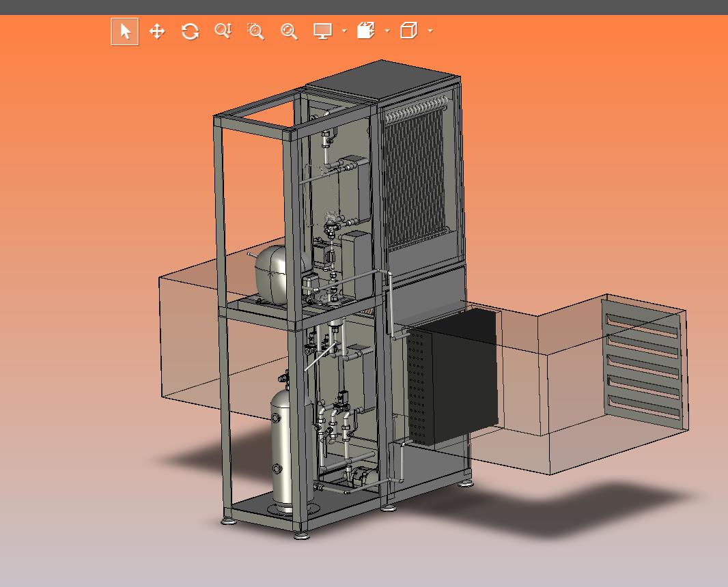Select the arrow pointer tool

(x=125, y=31)
